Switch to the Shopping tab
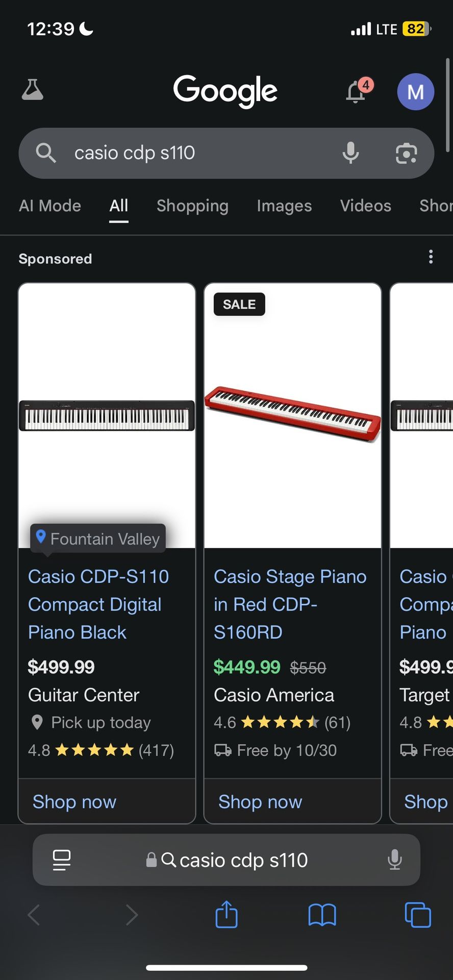This screenshot has width=453, height=980. point(192,206)
